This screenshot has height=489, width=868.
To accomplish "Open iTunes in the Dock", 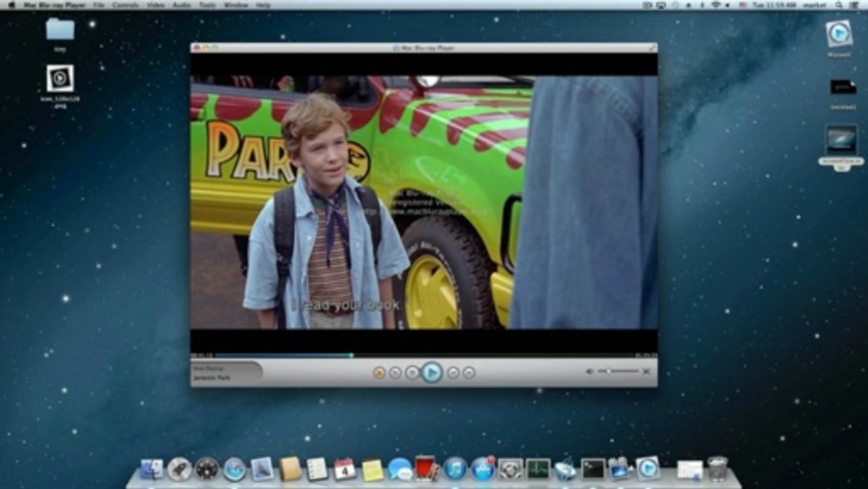I will (455, 469).
